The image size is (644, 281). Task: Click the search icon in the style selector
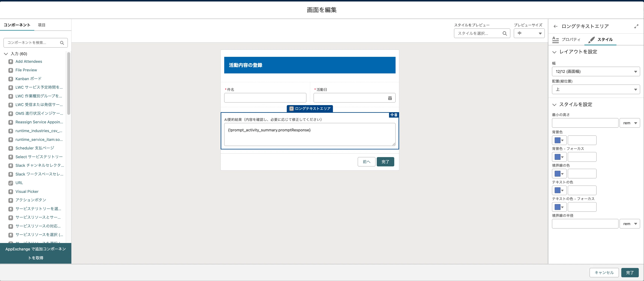tap(505, 34)
